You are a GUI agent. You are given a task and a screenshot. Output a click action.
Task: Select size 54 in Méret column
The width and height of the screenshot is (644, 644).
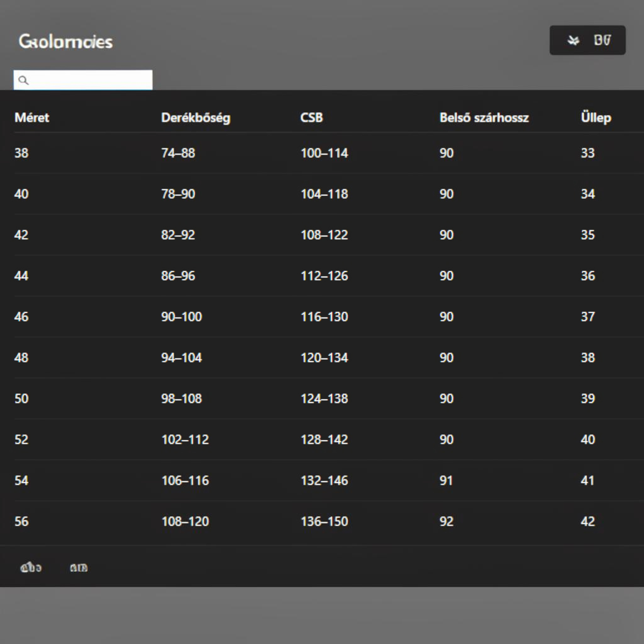(21, 480)
